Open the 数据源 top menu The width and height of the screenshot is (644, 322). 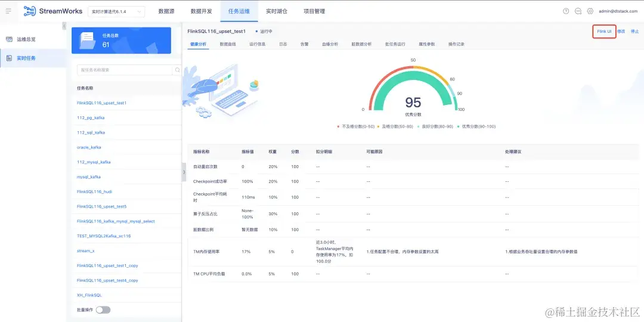click(166, 11)
